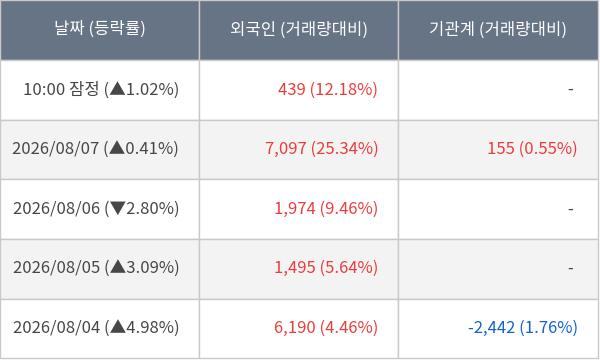Click institutional value -2,442 (1.76%)

coord(523,327)
